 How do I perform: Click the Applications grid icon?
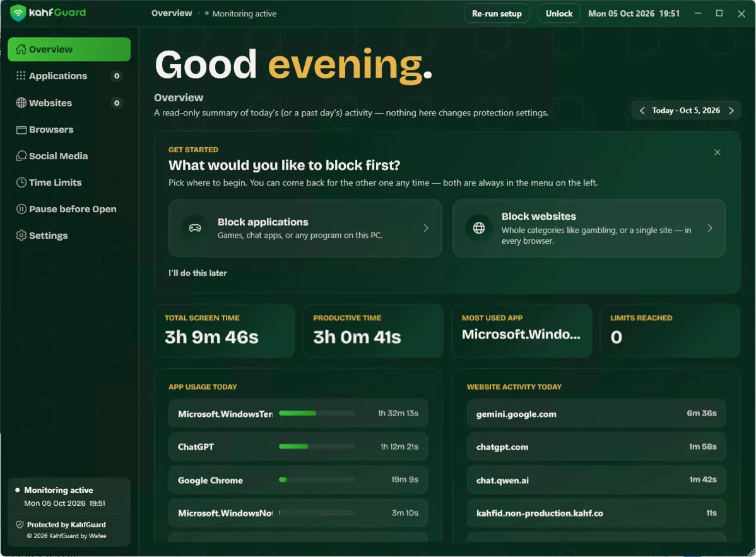click(21, 76)
